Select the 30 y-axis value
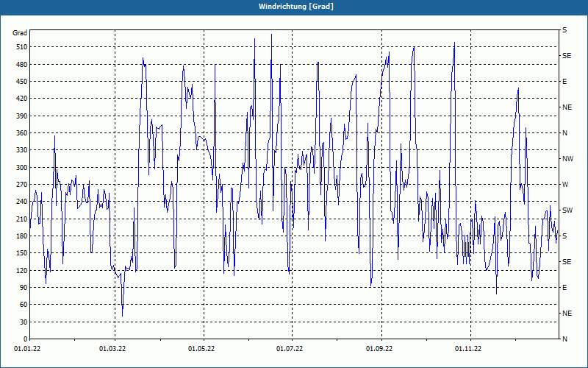Image resolution: width=588 pixels, height=368 pixels. pyautogui.click(x=24, y=322)
